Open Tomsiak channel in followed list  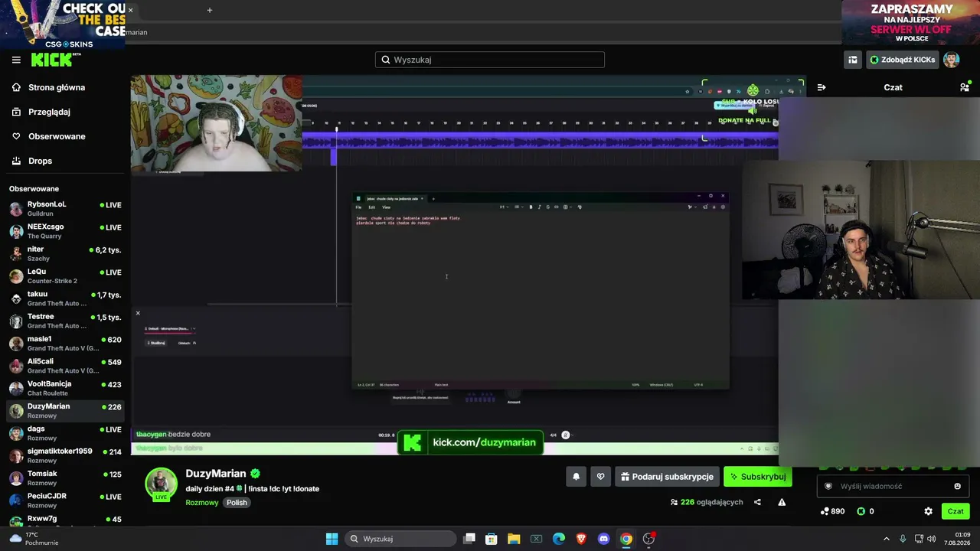[65, 478]
